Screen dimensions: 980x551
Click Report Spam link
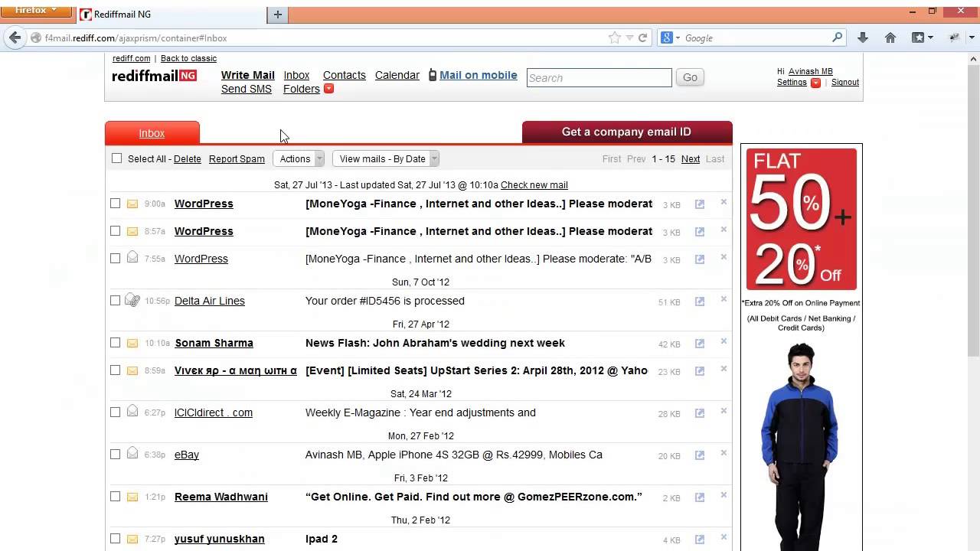[x=237, y=158]
